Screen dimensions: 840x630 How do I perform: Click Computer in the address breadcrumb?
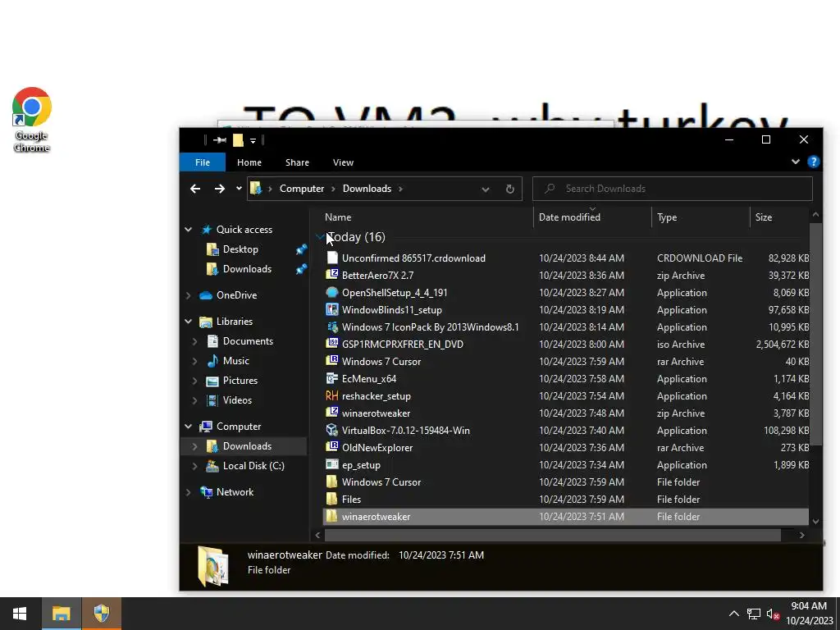[x=302, y=189]
